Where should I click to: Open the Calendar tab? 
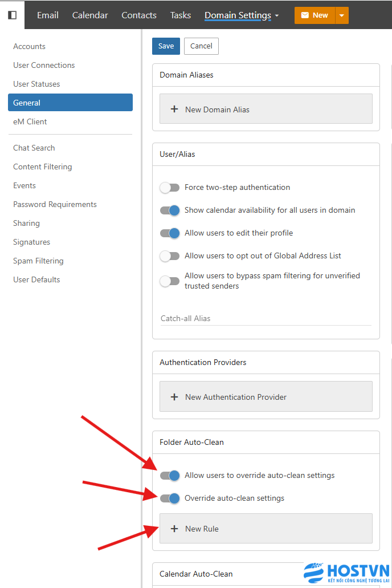pos(90,15)
